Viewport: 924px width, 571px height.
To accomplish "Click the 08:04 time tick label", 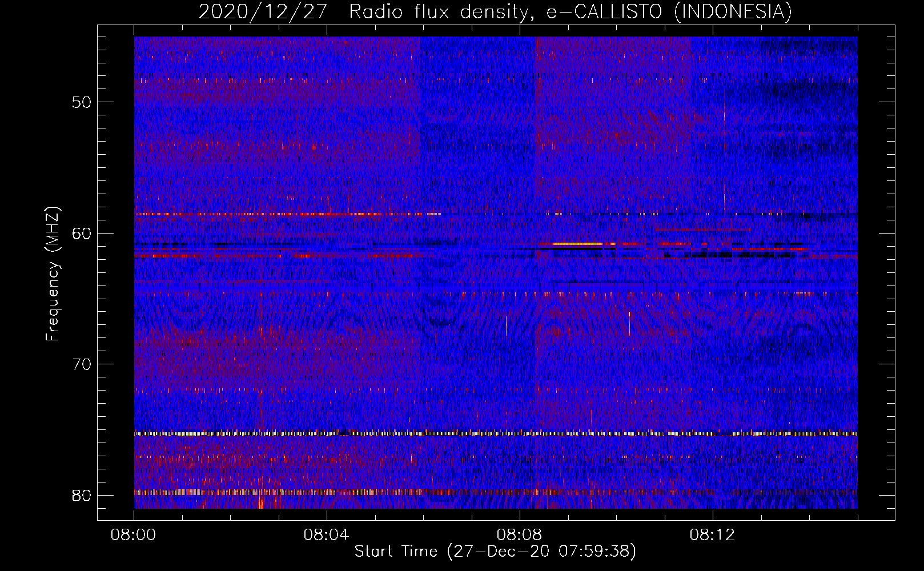I will tap(327, 535).
